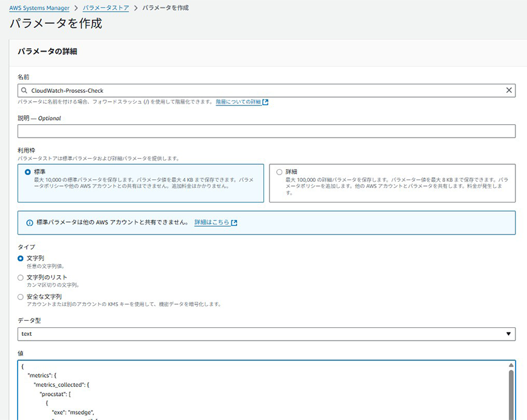Image resolution: width=527 pixels, height=420 pixels.
Task: Click external link icon beside 階層についての詳細
Action: pyautogui.click(x=265, y=102)
